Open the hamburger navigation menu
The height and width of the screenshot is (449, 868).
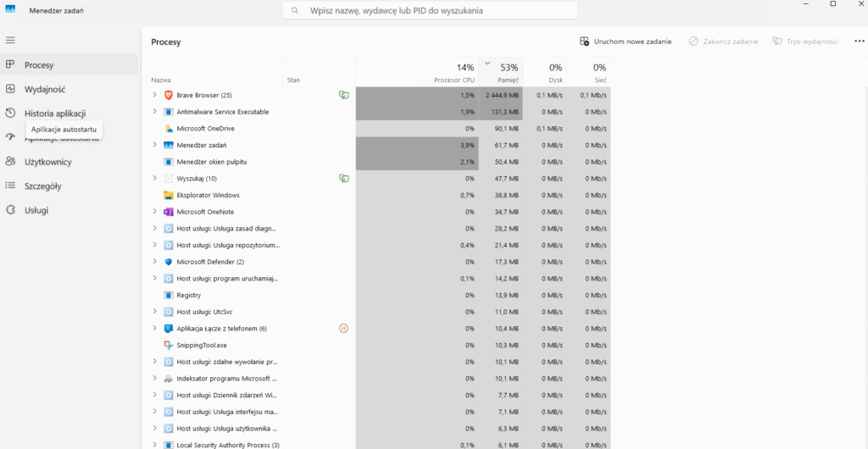point(10,41)
